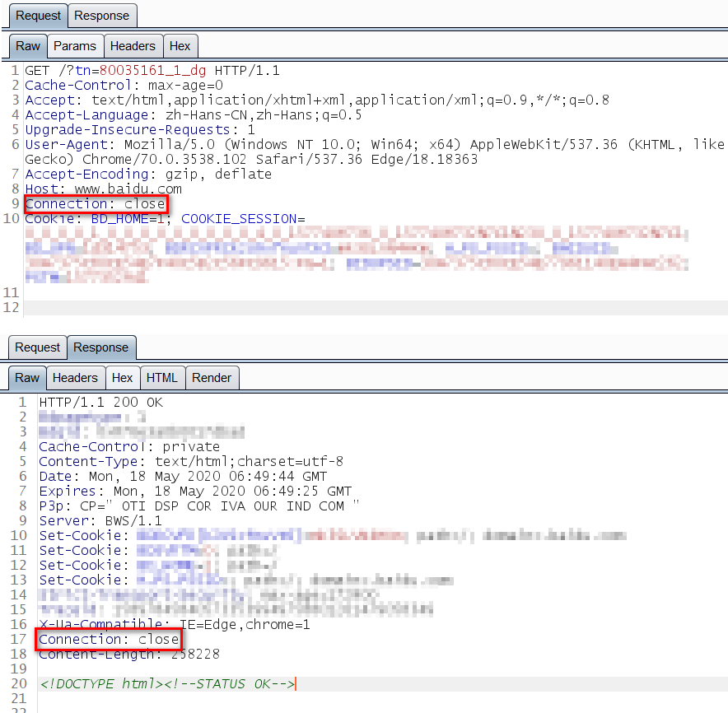Image resolution: width=728 pixels, height=713 pixels.
Task: Select the Response tab in lower panel
Action: point(100,347)
